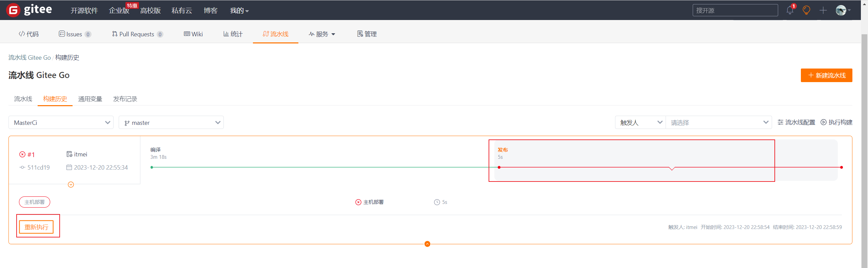Image resolution: width=868 pixels, height=268 pixels.
Task: Open the notification bell
Action: [790, 10]
